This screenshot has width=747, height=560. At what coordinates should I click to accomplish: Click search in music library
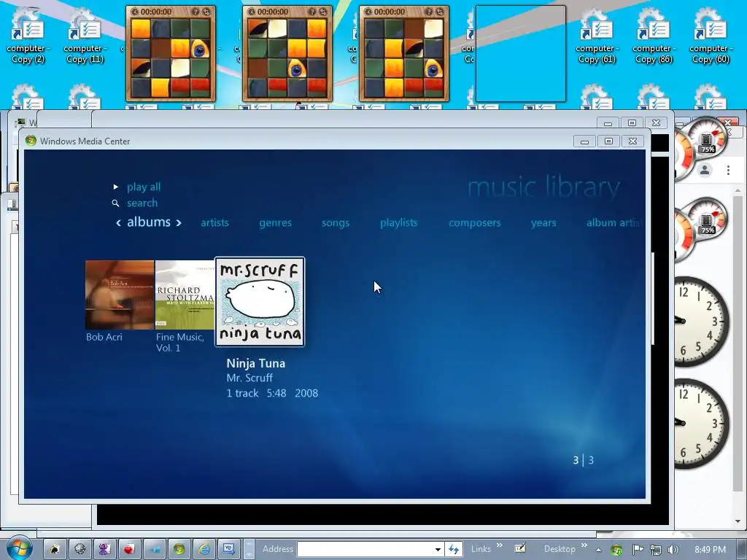142,203
